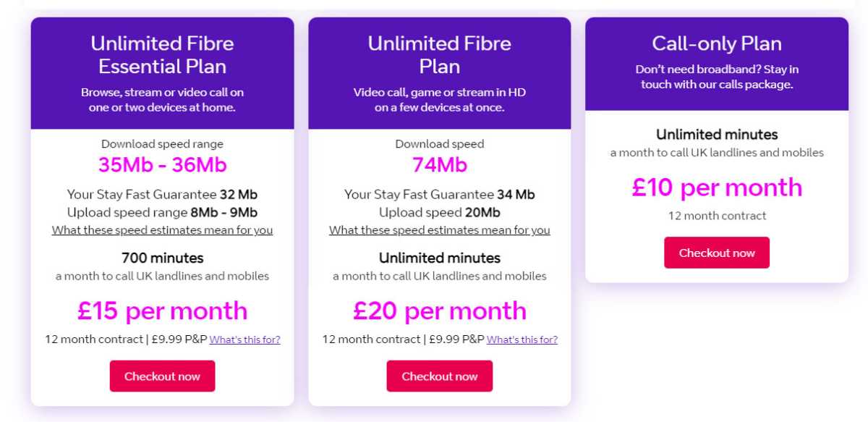
Task: Select the Unlimited Fibre Essential Plan heading
Action: [x=162, y=55]
